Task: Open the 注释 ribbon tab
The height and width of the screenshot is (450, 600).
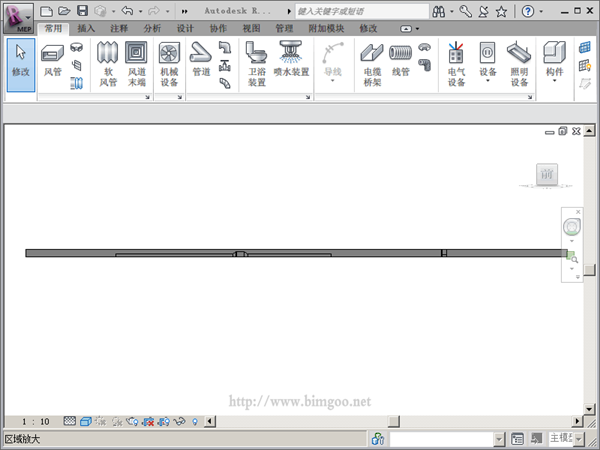Action: point(119,28)
